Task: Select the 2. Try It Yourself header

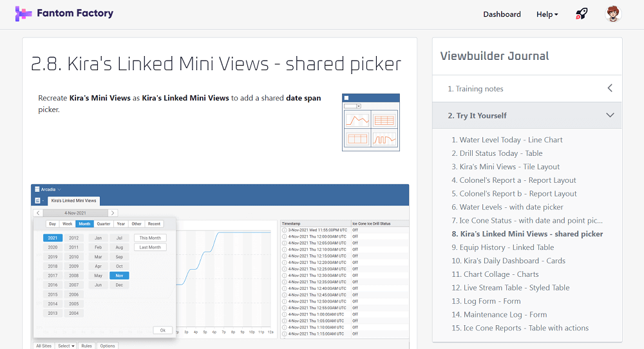Action: click(x=527, y=115)
